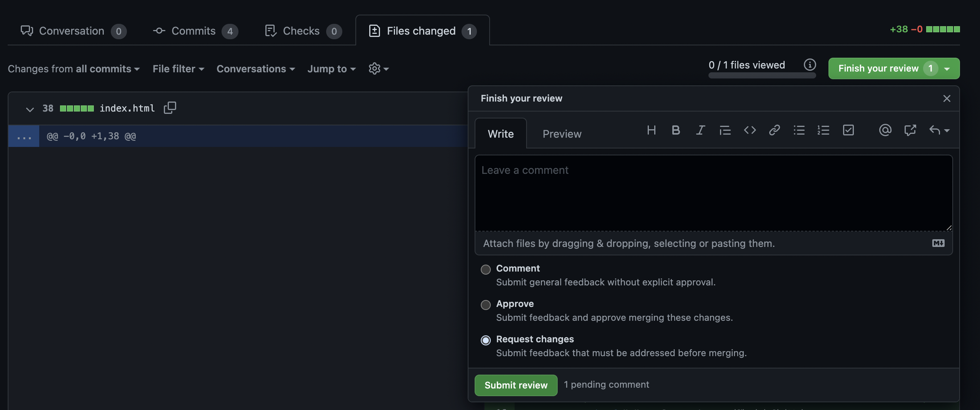980x410 pixels.
Task: Copy the index.html file path
Action: [x=169, y=108]
